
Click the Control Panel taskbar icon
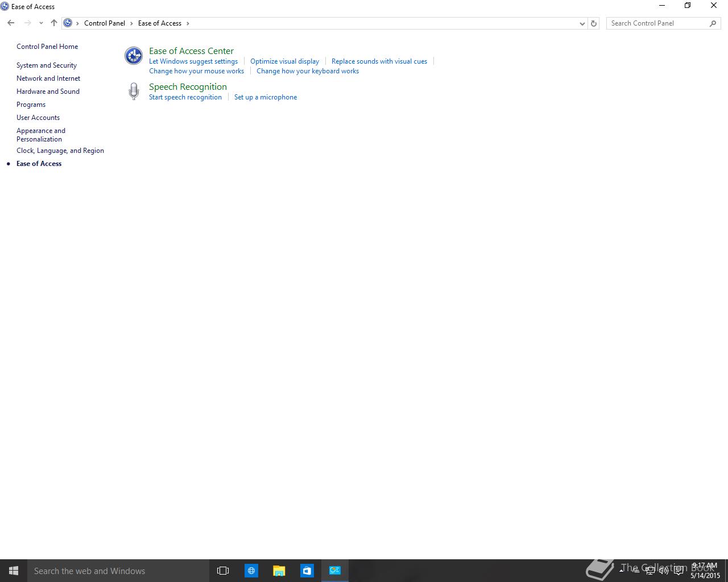335,571
